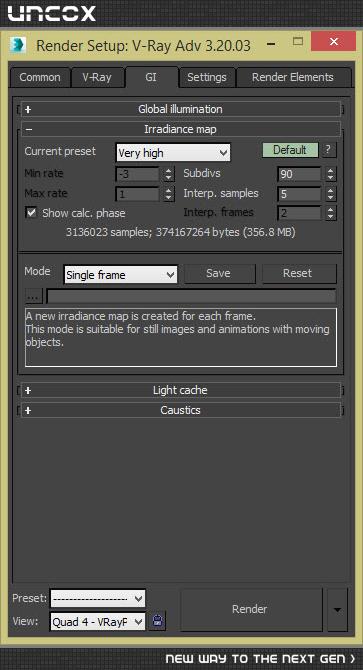Close the Render Setup window

click(334, 41)
